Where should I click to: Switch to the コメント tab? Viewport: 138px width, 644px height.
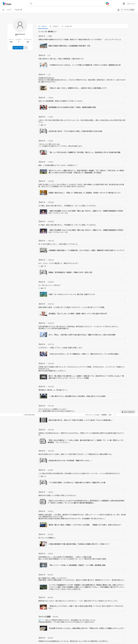click(43, 26)
